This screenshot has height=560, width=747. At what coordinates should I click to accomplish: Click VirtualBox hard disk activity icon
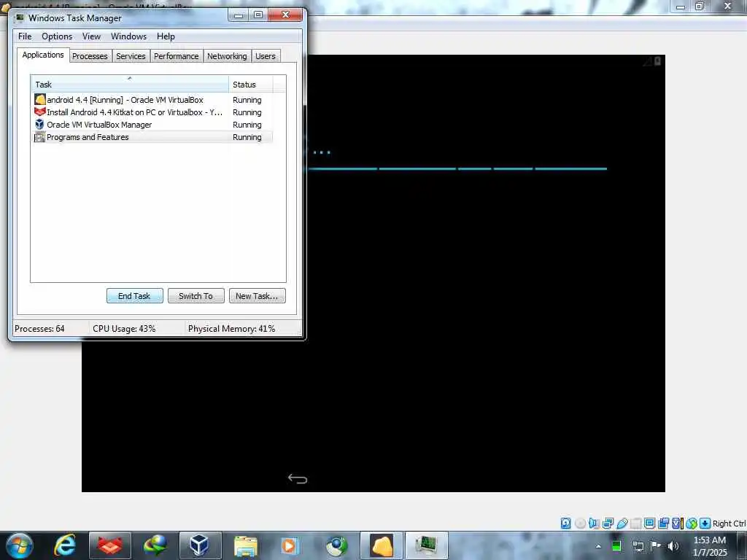565,524
